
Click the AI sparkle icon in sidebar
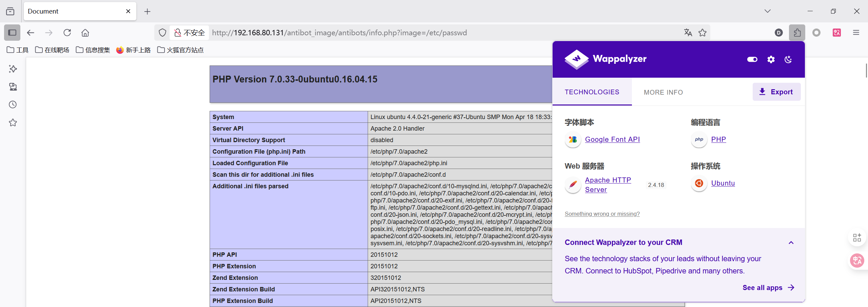(x=13, y=69)
